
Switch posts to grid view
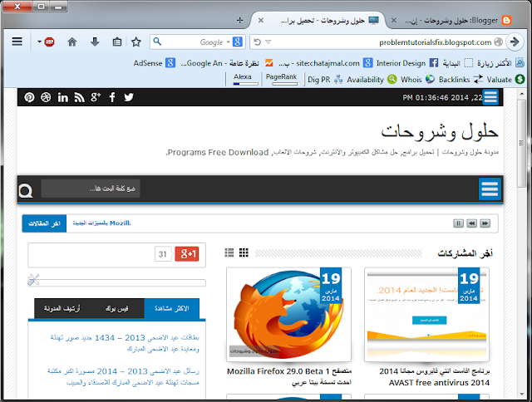click(x=244, y=252)
